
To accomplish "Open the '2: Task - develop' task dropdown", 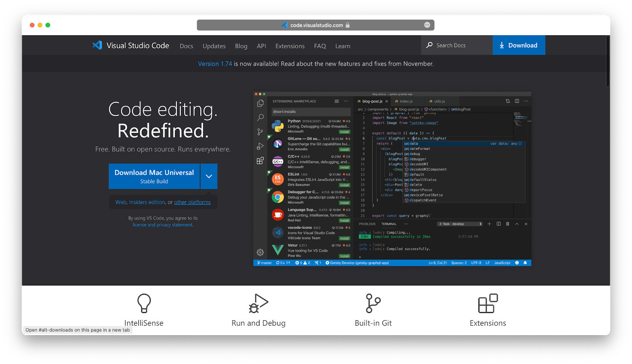I will pyautogui.click(x=459, y=224).
